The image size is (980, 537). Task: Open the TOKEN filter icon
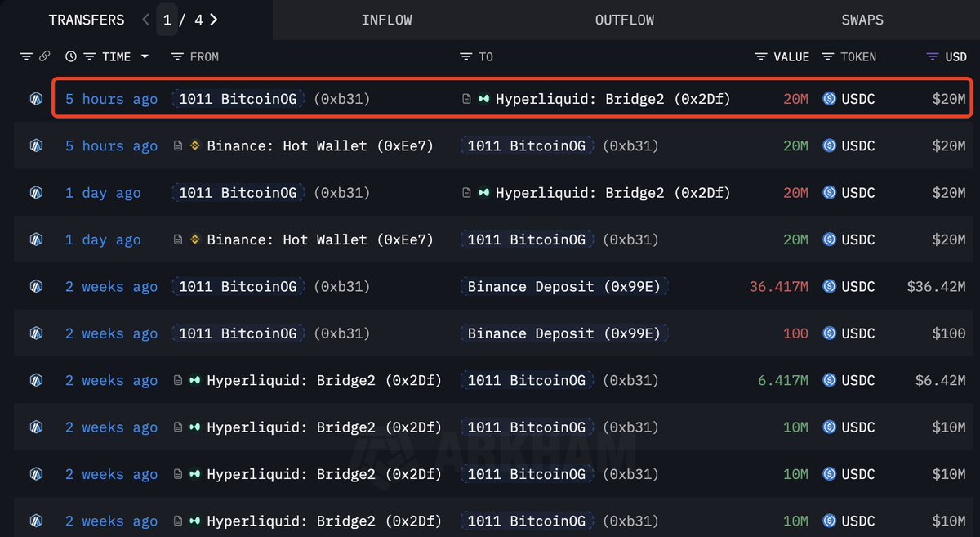[x=828, y=56]
